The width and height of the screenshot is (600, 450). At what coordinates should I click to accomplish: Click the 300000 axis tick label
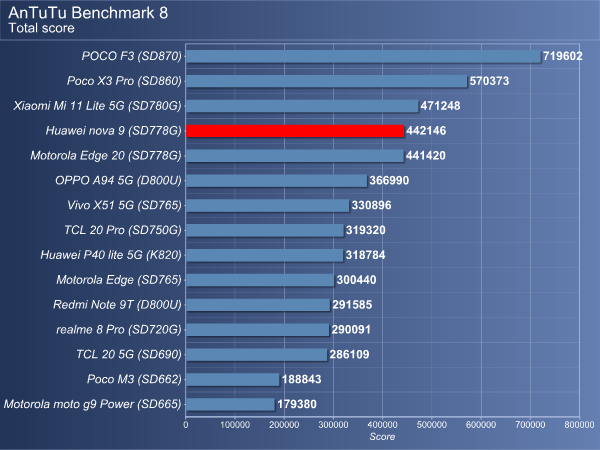333,425
